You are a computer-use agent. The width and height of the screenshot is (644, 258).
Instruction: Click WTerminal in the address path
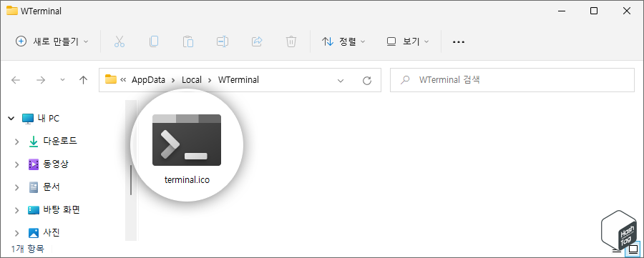coord(238,80)
